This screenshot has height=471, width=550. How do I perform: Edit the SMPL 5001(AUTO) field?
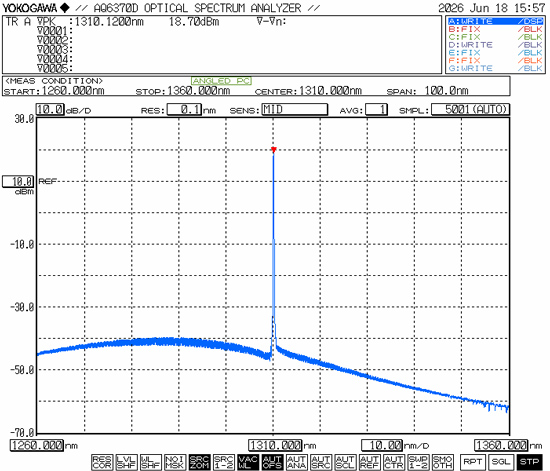(470, 109)
